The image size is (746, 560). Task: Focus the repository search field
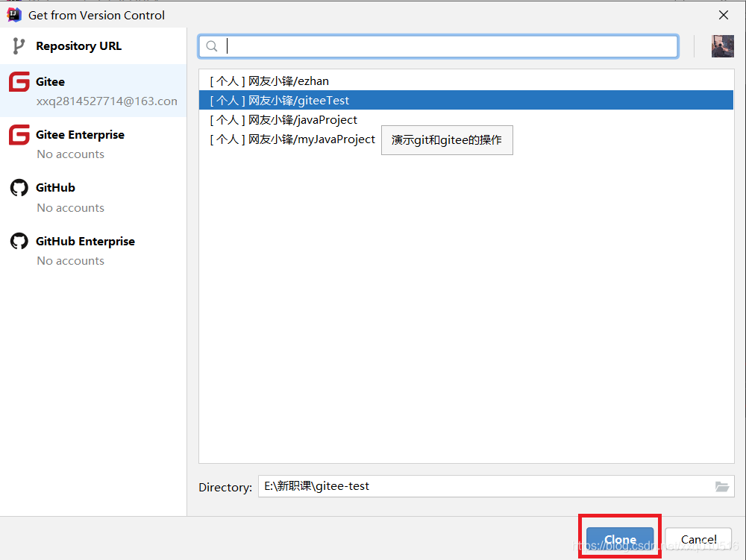[x=438, y=46]
